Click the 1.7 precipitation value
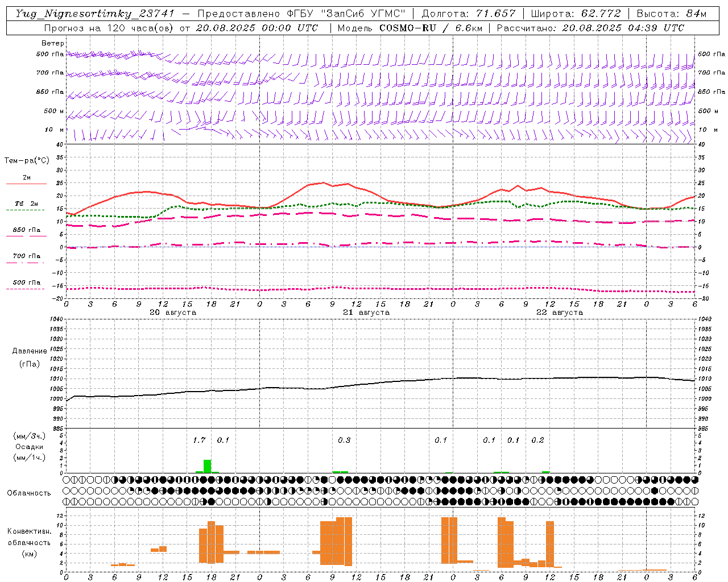 [199, 440]
